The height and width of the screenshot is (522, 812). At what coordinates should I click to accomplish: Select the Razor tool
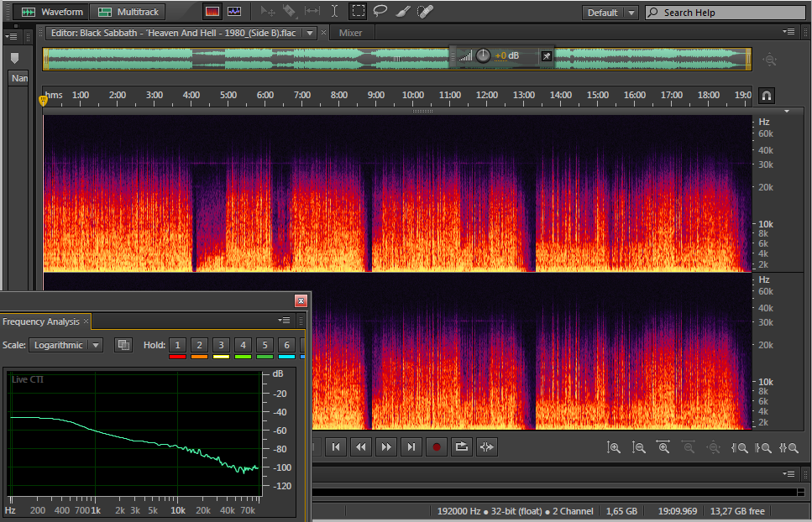(x=290, y=12)
